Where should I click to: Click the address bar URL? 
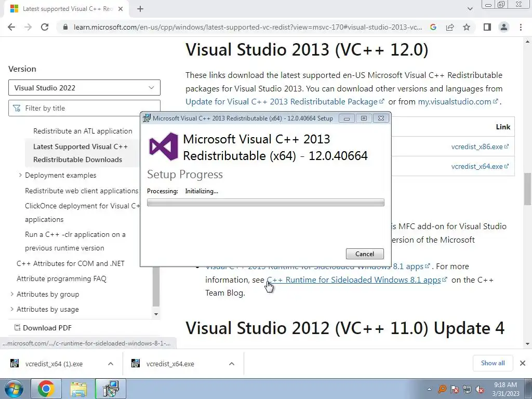[x=248, y=27]
